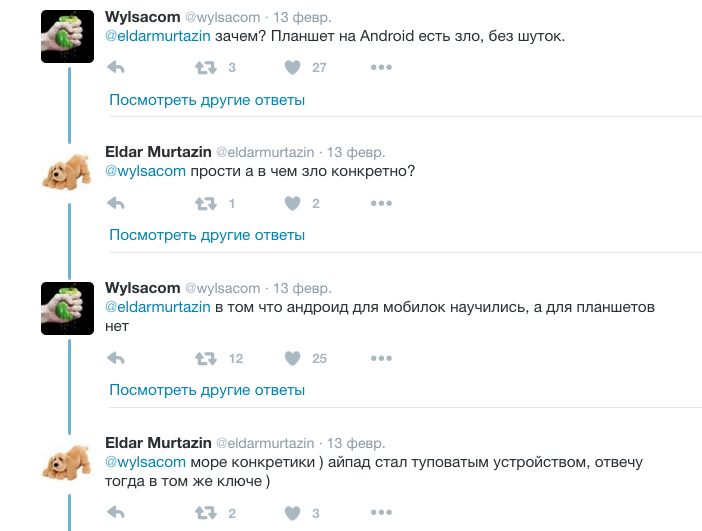The width and height of the screenshot is (702, 531).
Task: Reply to Eldar's tweet asking 'в чем зло конкретно'
Action: click(x=115, y=203)
